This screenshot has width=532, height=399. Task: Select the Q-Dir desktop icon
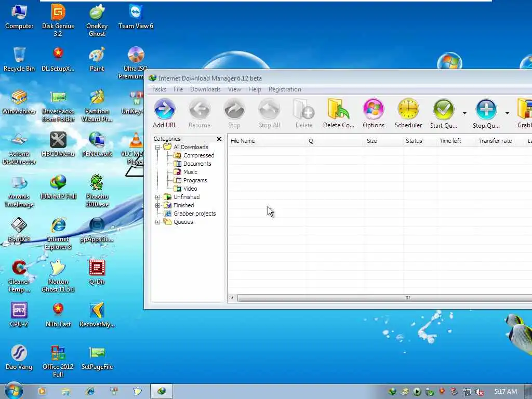point(97,272)
